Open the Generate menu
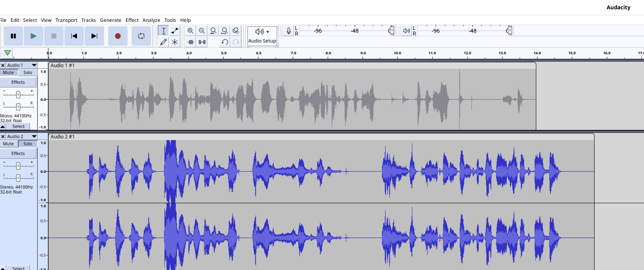This screenshot has height=270, width=644. pyautogui.click(x=110, y=20)
